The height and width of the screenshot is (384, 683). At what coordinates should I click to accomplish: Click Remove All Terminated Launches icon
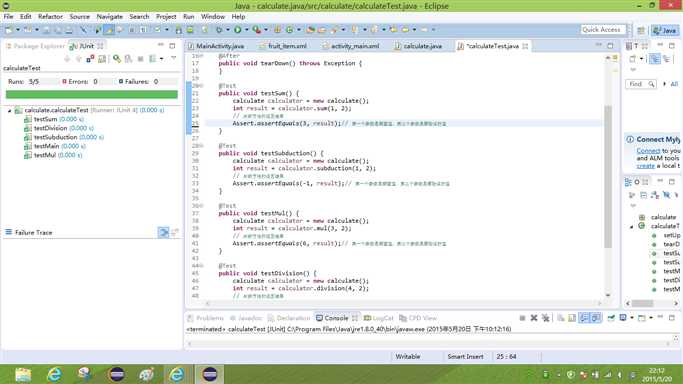(x=545, y=318)
